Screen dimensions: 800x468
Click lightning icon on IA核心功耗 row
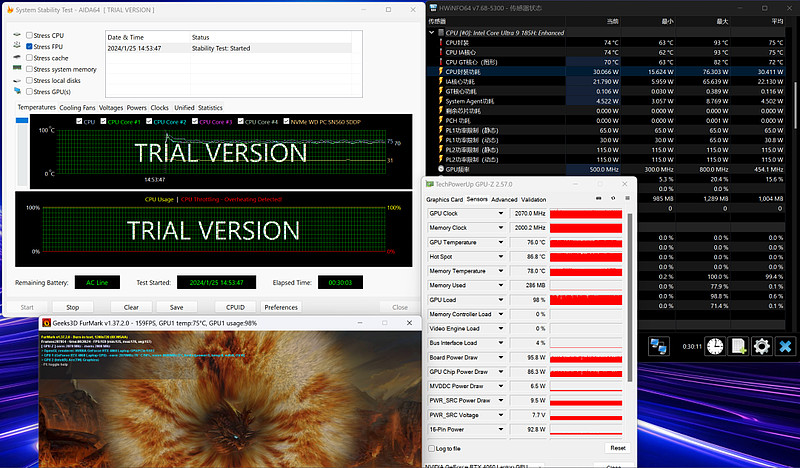[441, 81]
